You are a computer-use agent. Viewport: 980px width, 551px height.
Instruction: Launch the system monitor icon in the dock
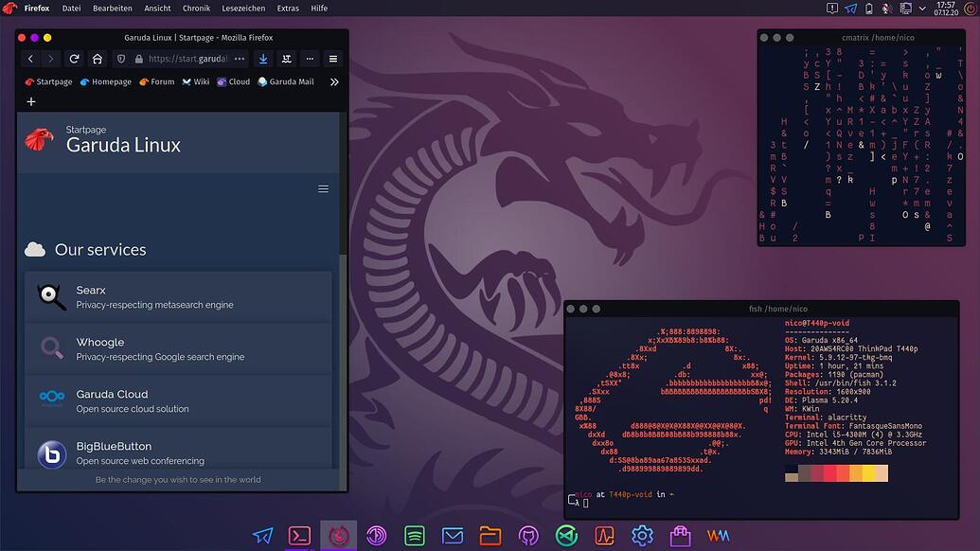tap(603, 536)
